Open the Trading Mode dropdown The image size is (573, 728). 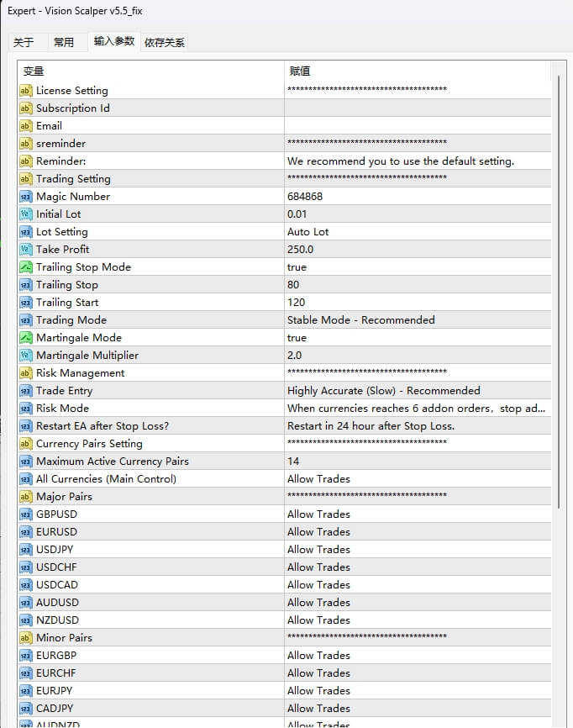378,319
